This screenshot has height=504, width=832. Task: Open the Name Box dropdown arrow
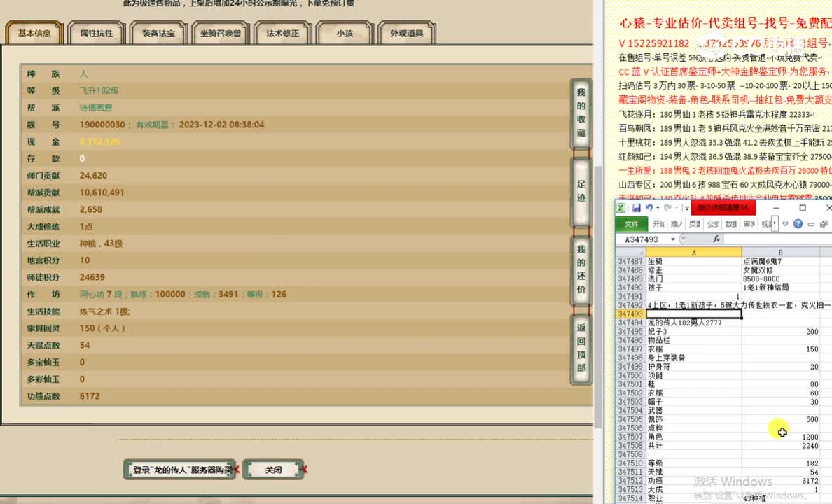pos(672,238)
